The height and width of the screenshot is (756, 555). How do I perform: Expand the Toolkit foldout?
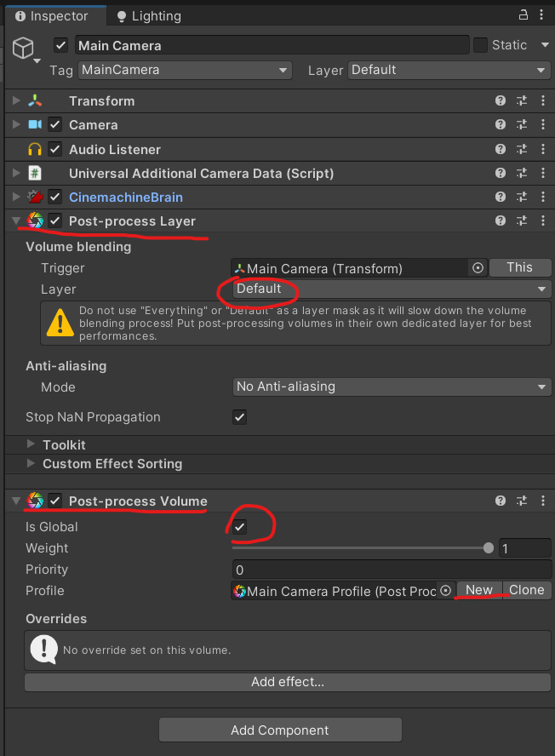point(31,444)
